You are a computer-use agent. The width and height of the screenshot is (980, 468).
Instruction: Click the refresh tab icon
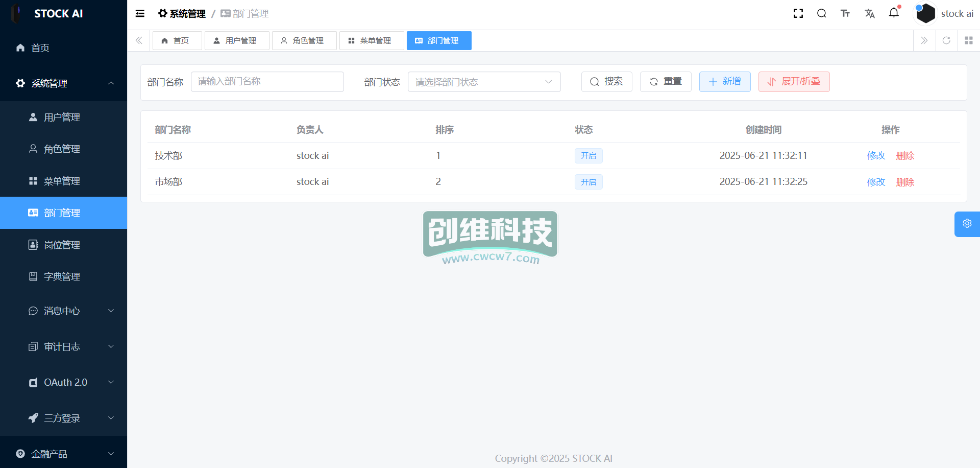946,40
